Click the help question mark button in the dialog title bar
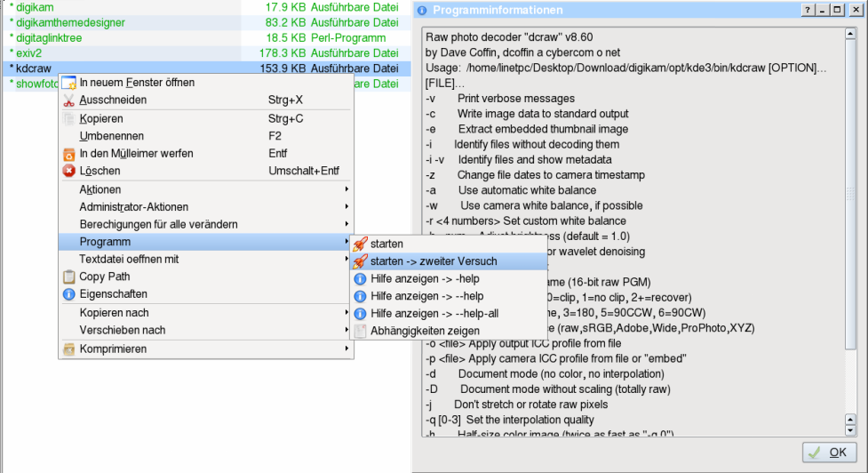 tap(808, 10)
